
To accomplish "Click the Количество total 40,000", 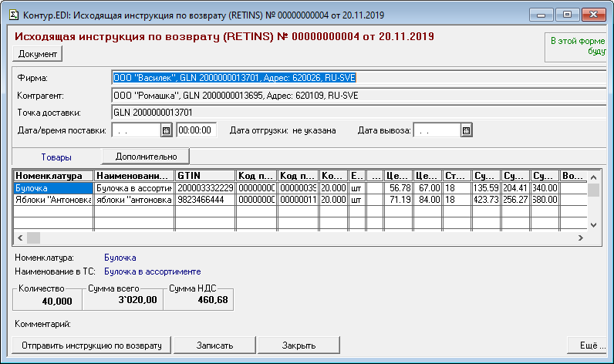I will [57, 302].
